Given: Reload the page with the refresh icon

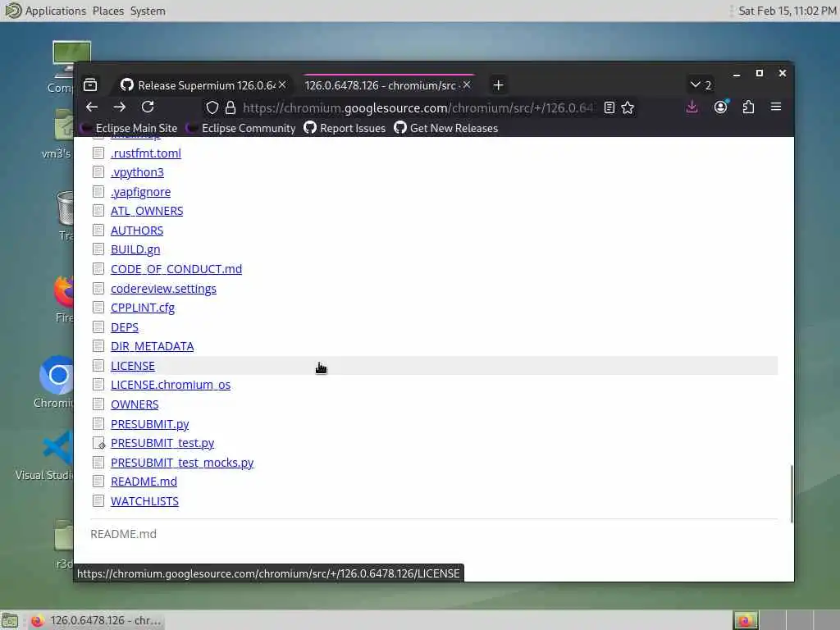Looking at the screenshot, I should click(x=148, y=107).
